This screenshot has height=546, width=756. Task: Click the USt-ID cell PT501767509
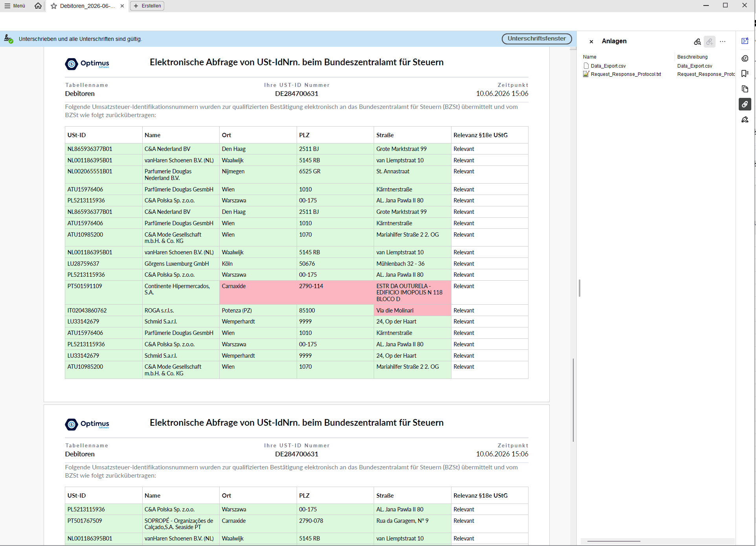[x=103, y=524]
